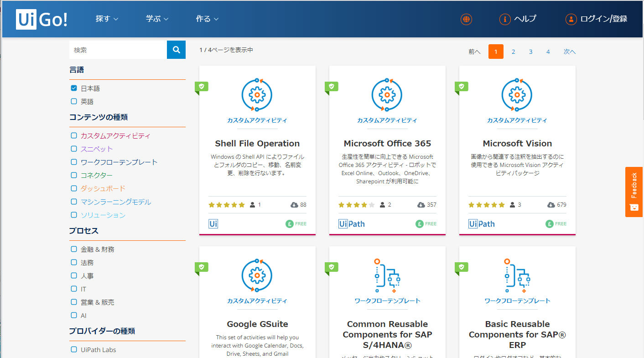The height and width of the screenshot is (358, 644).
Task: Click download count icon on Microsoft Vision
Action: [x=551, y=205]
